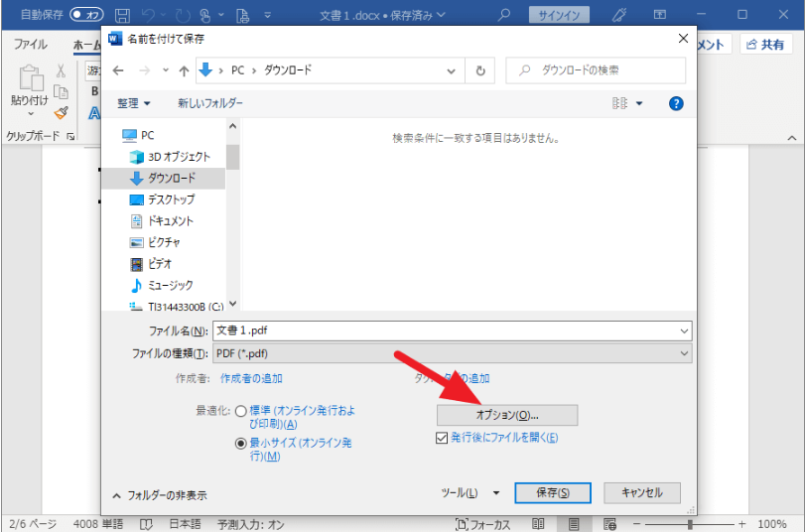Click the format painter brush icon
The width and height of the screenshot is (805, 532).
[x=62, y=112]
